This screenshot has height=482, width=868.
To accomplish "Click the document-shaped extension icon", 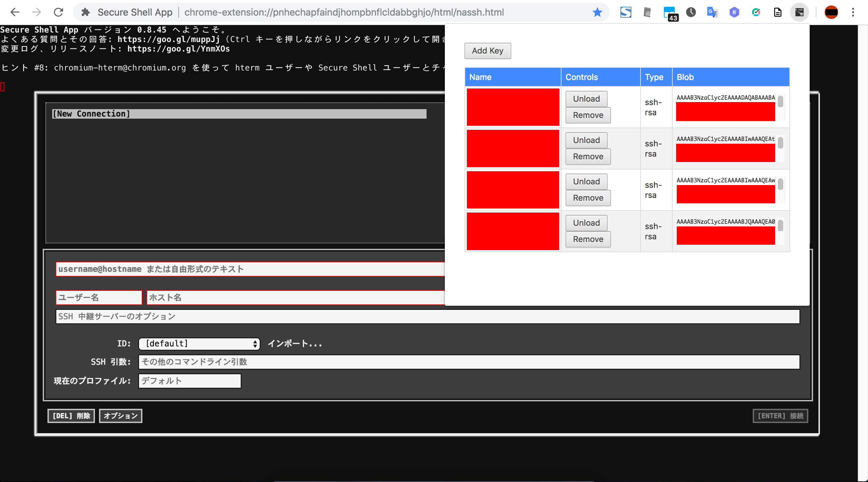I will tap(777, 12).
